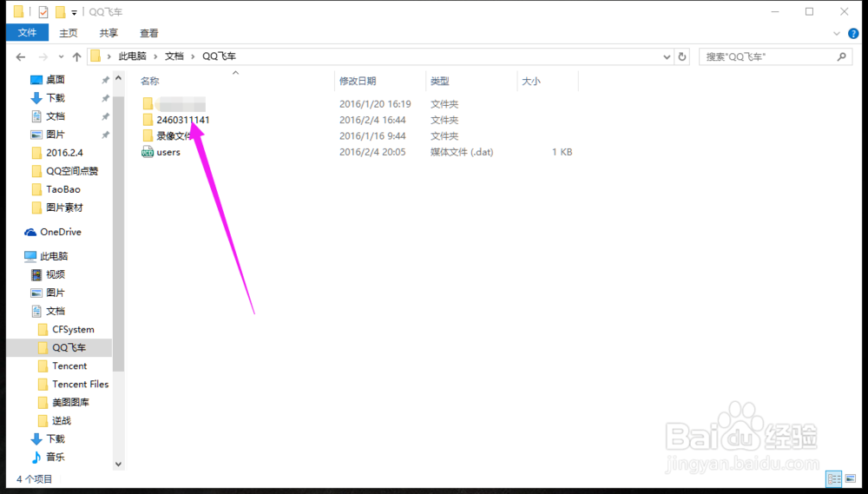Open the Help question mark icon

tap(853, 34)
